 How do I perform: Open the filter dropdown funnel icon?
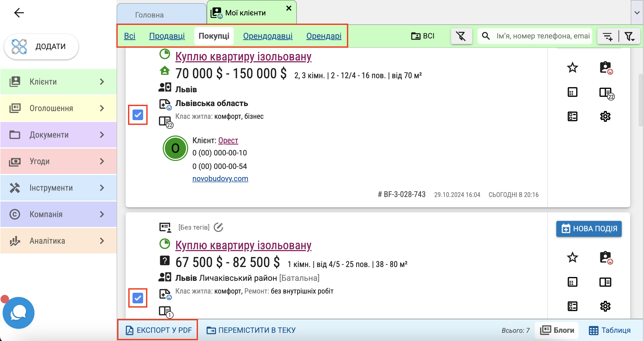point(629,36)
